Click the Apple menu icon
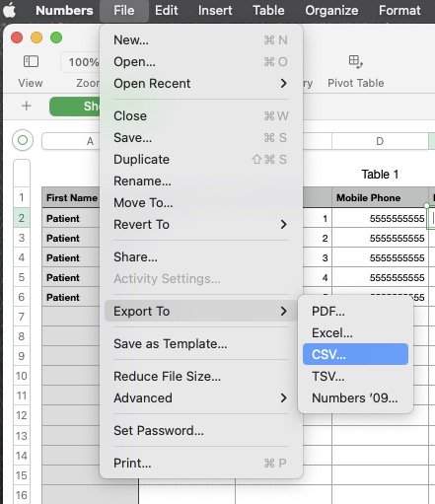 coord(10,11)
